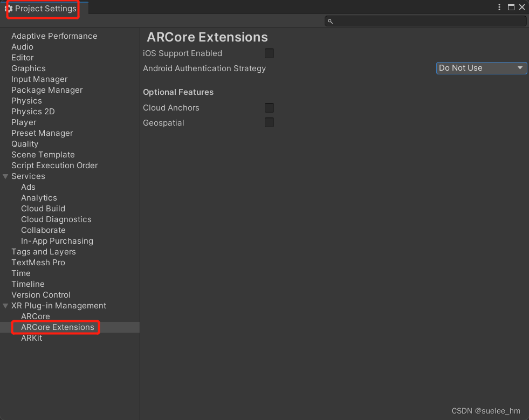Open Script Execution Order
Image resolution: width=529 pixels, height=420 pixels.
pos(54,166)
